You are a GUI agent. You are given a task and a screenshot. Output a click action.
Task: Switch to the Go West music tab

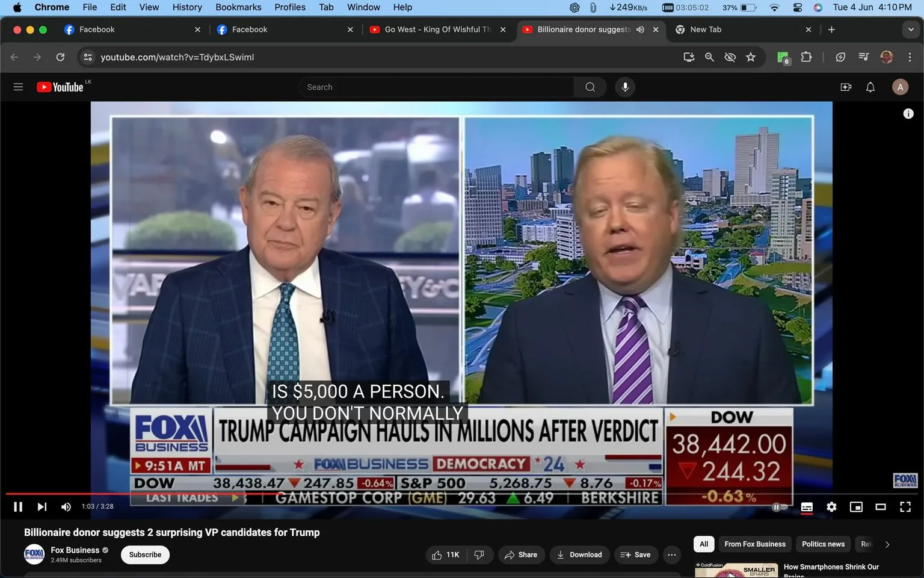coord(433,29)
